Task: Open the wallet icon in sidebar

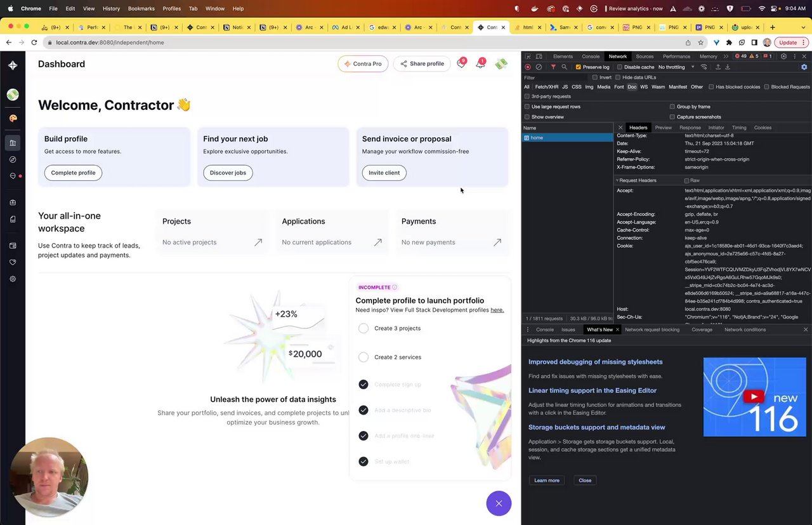Action: click(13, 246)
